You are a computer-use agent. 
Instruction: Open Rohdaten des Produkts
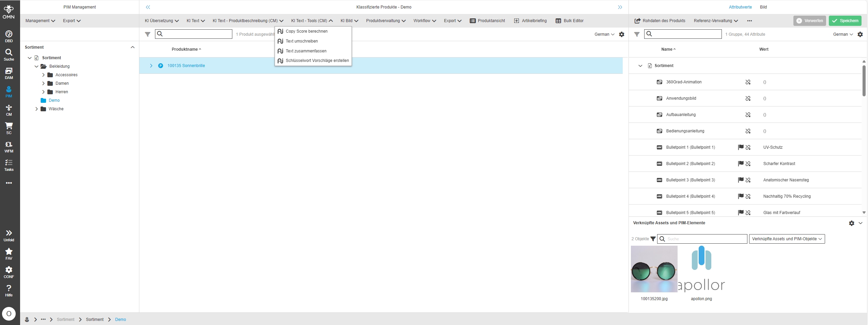click(660, 21)
